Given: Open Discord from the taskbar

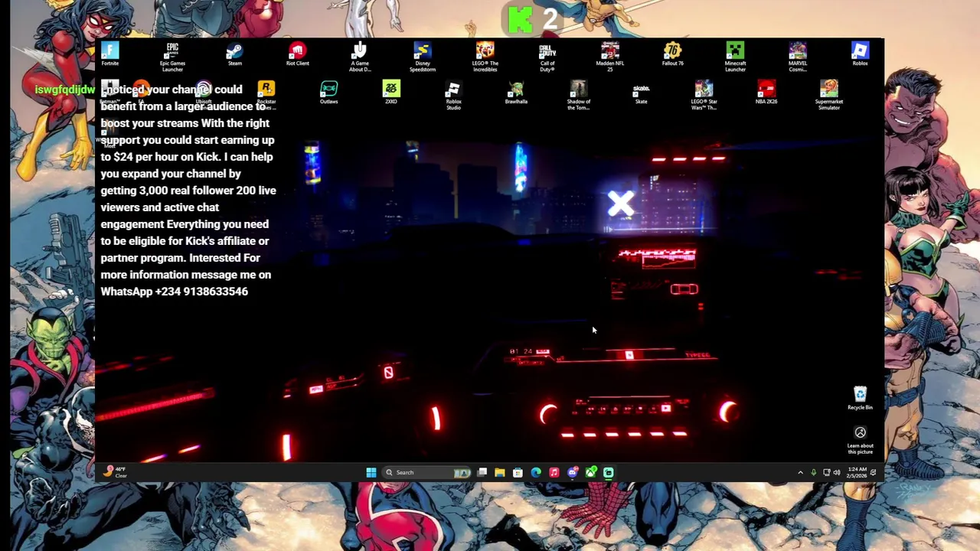Looking at the screenshot, I should pyautogui.click(x=572, y=472).
